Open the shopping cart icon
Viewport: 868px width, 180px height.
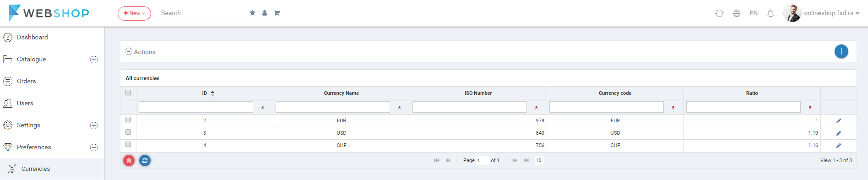[x=277, y=13]
